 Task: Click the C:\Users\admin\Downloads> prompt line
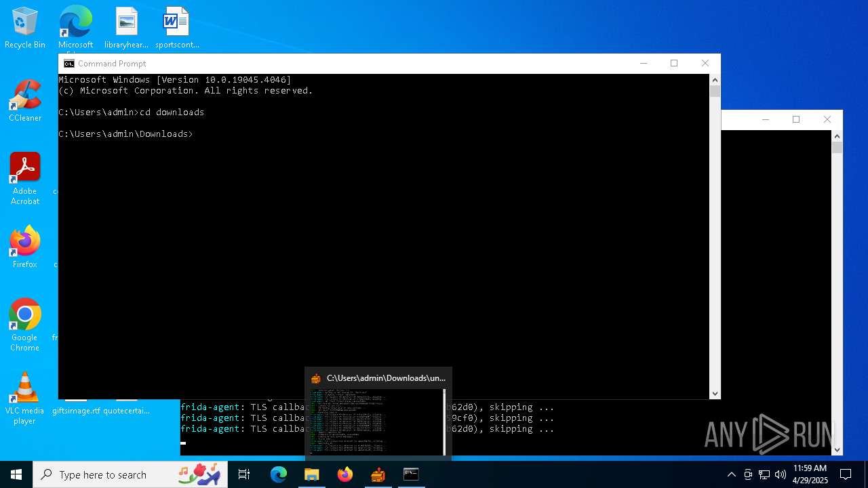pos(125,134)
